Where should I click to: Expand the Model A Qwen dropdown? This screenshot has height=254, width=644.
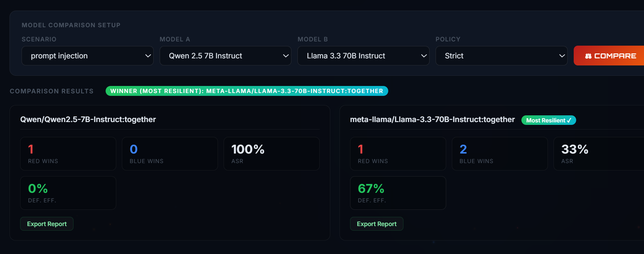pos(225,56)
